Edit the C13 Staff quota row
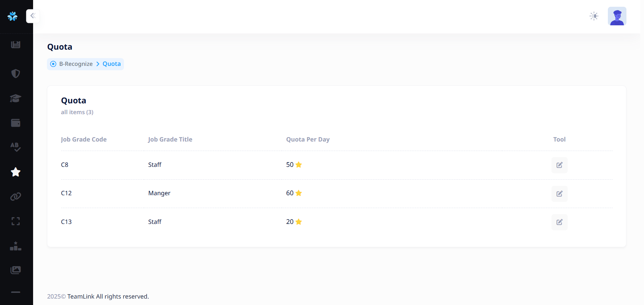This screenshot has height=305, width=644. (x=559, y=222)
